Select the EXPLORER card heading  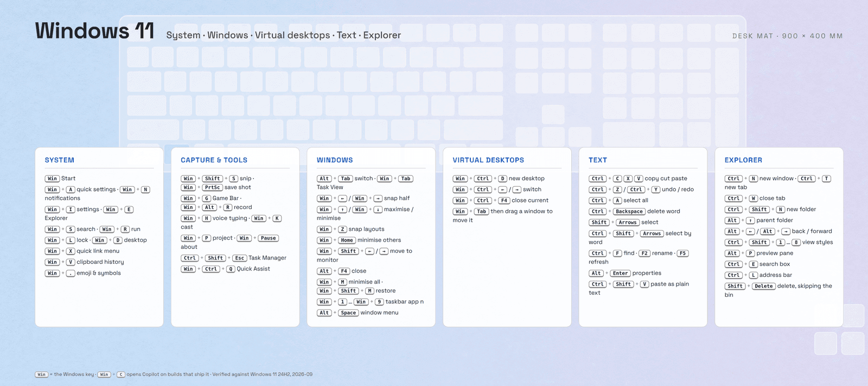[x=743, y=160]
